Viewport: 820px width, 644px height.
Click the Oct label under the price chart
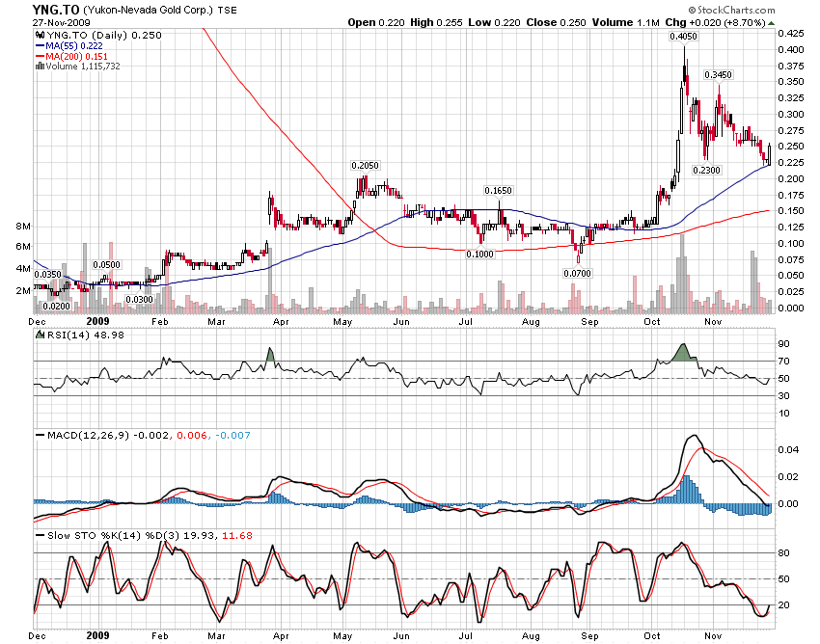click(x=651, y=321)
